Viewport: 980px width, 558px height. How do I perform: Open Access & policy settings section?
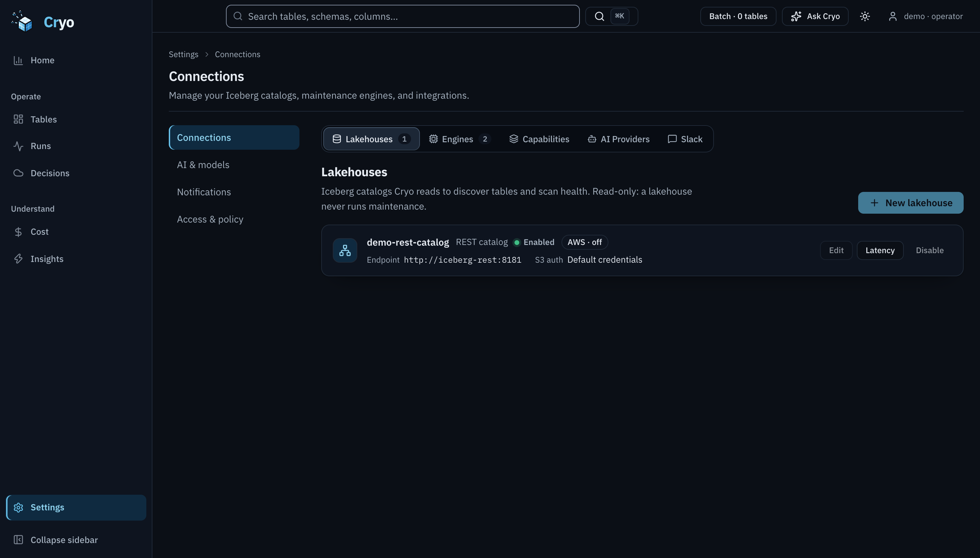(234, 219)
